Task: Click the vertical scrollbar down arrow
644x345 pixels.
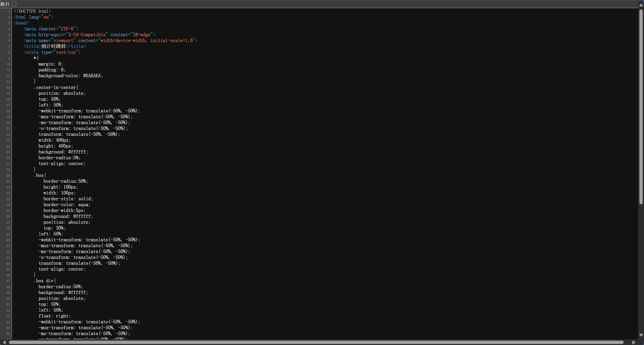Action: (641, 335)
